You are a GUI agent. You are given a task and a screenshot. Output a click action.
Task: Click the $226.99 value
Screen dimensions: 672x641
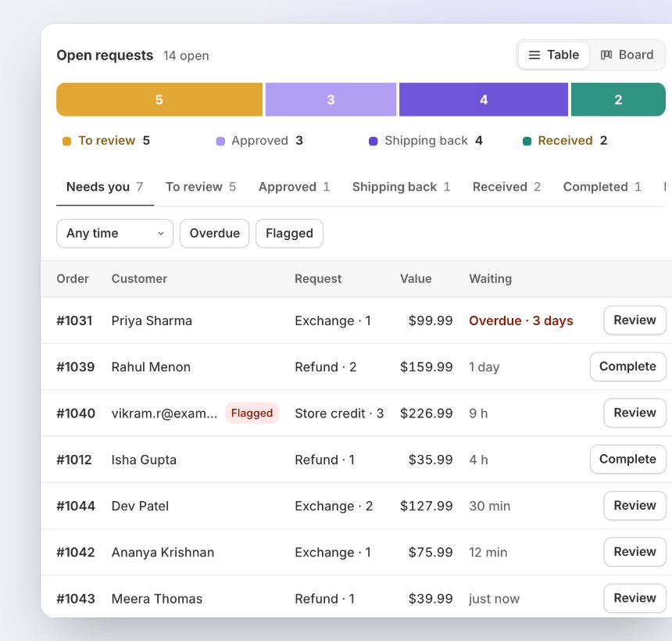pos(427,414)
